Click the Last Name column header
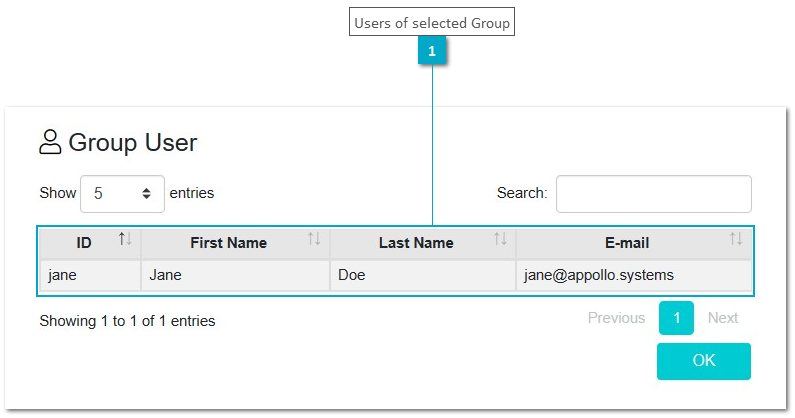 click(x=423, y=243)
